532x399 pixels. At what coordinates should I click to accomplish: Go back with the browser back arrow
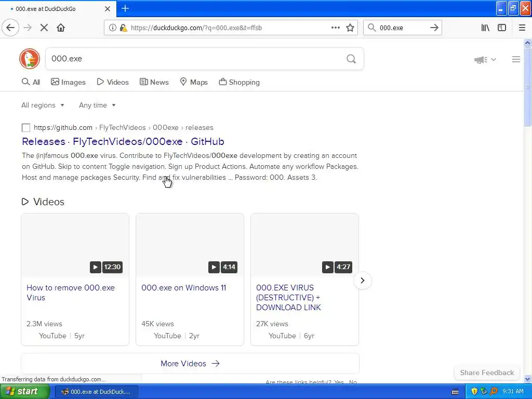(x=10, y=28)
